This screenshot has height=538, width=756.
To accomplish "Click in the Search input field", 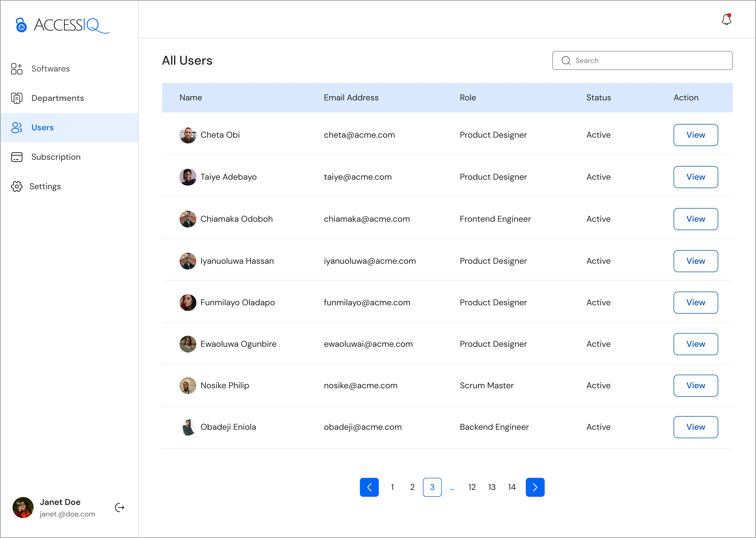I will click(649, 61).
